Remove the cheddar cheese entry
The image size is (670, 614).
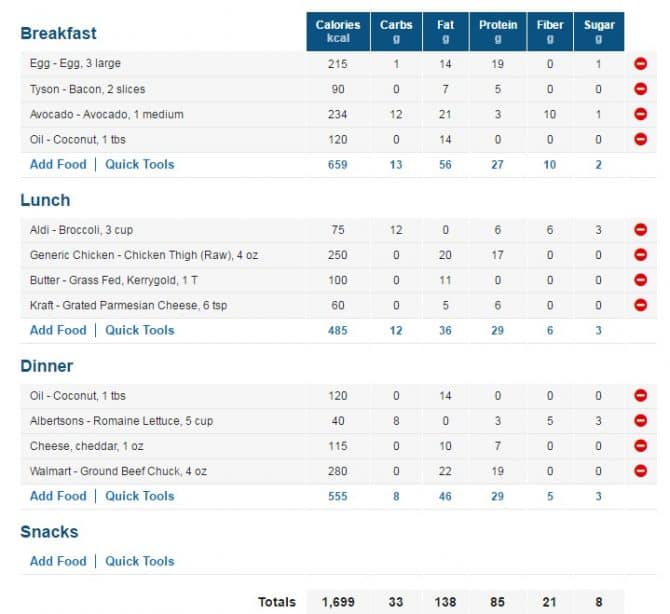click(x=640, y=446)
